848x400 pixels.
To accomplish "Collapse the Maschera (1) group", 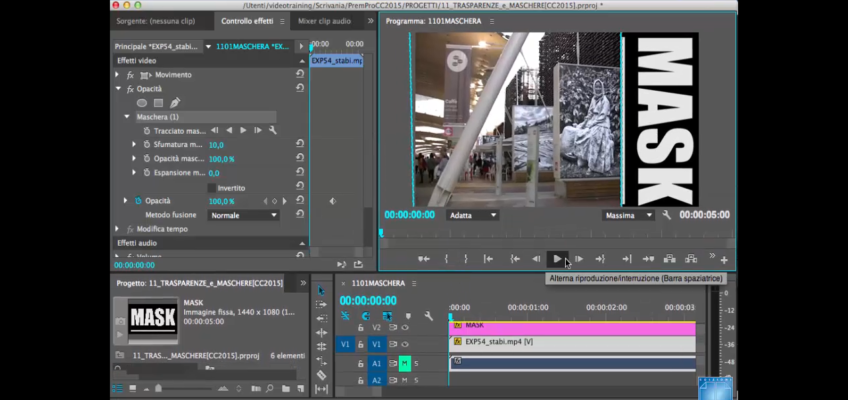I will (x=127, y=117).
